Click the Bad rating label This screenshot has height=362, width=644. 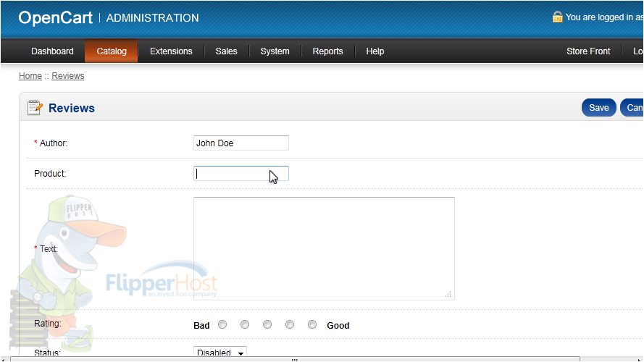201,326
